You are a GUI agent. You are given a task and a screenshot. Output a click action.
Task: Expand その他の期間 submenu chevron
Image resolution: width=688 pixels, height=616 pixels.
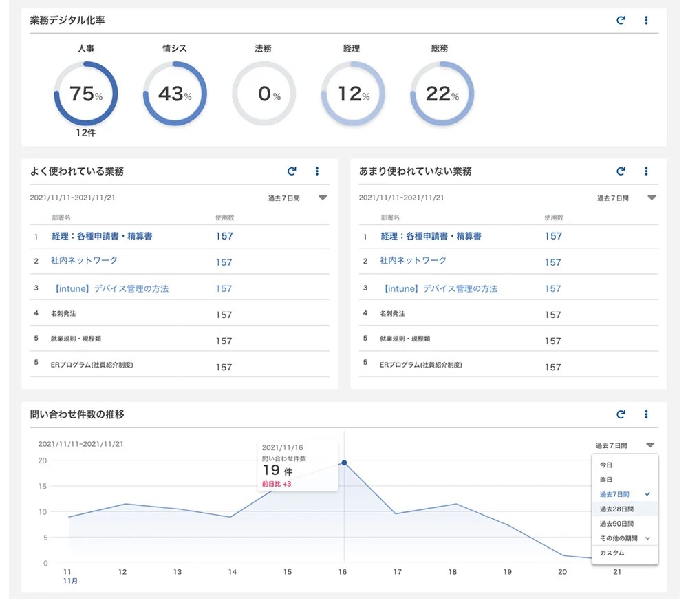[x=647, y=538]
